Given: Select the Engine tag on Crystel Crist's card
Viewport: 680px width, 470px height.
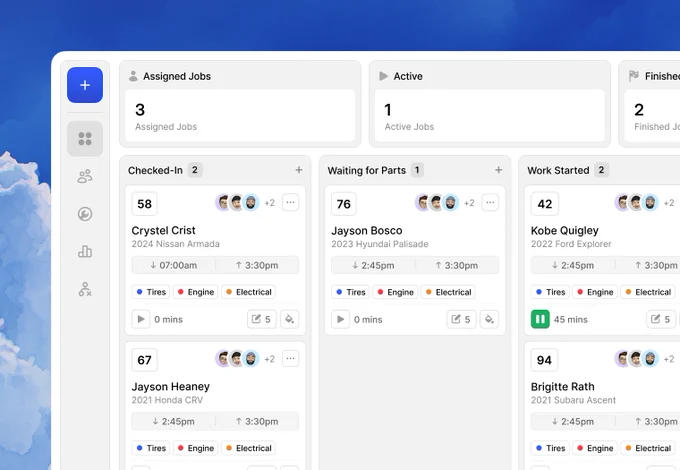Looking at the screenshot, I should (x=196, y=292).
